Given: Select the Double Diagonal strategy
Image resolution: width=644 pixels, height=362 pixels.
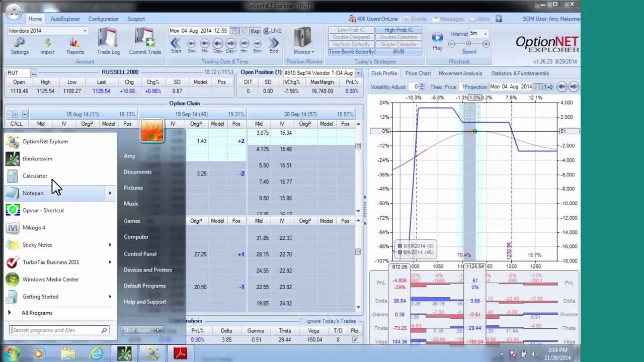Looking at the screenshot, I should tap(351, 37).
